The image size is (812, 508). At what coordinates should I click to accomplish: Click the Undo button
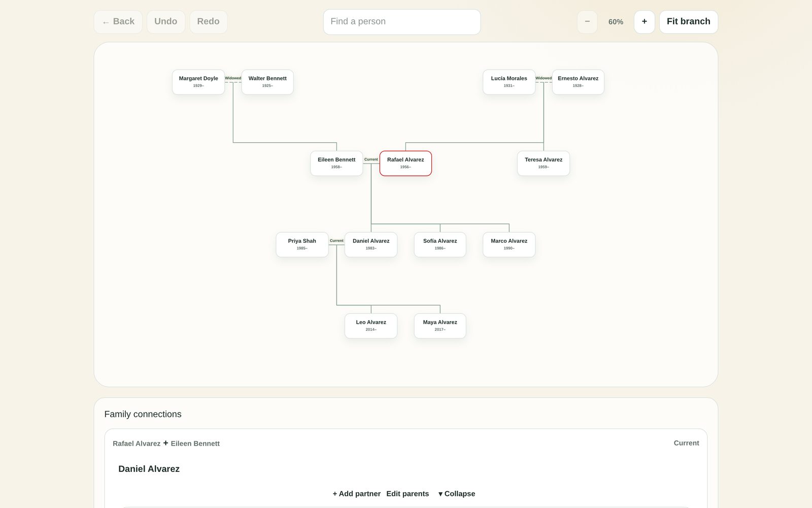pyautogui.click(x=166, y=22)
